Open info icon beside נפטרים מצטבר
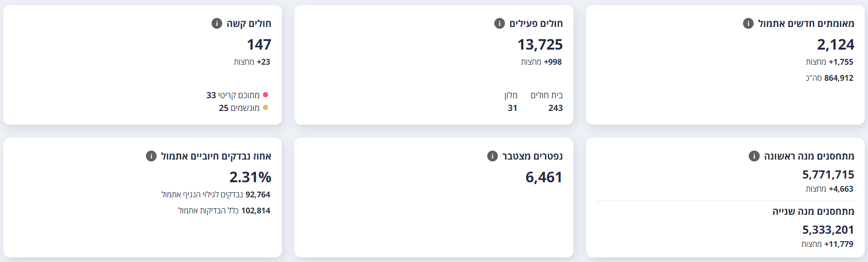868x262 pixels. pyautogui.click(x=492, y=156)
